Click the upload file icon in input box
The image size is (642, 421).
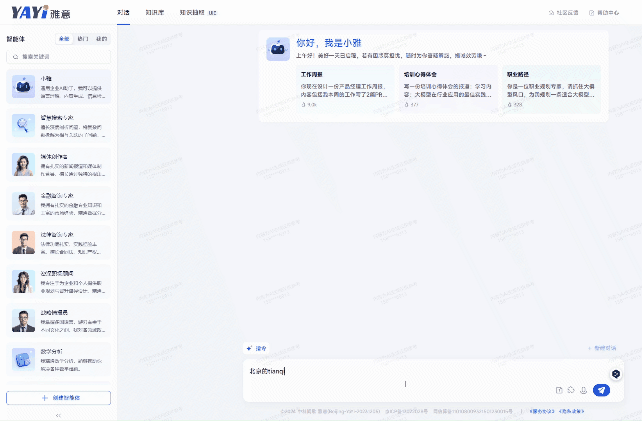pyautogui.click(x=559, y=390)
